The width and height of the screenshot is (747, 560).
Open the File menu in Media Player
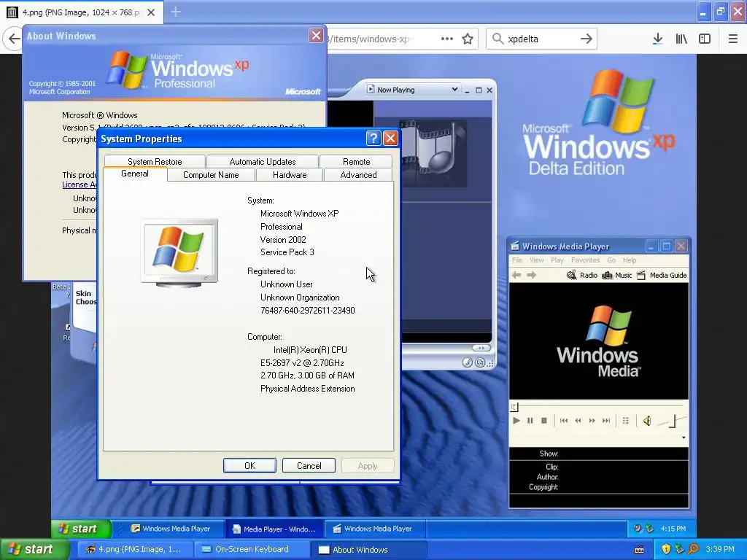coord(517,260)
